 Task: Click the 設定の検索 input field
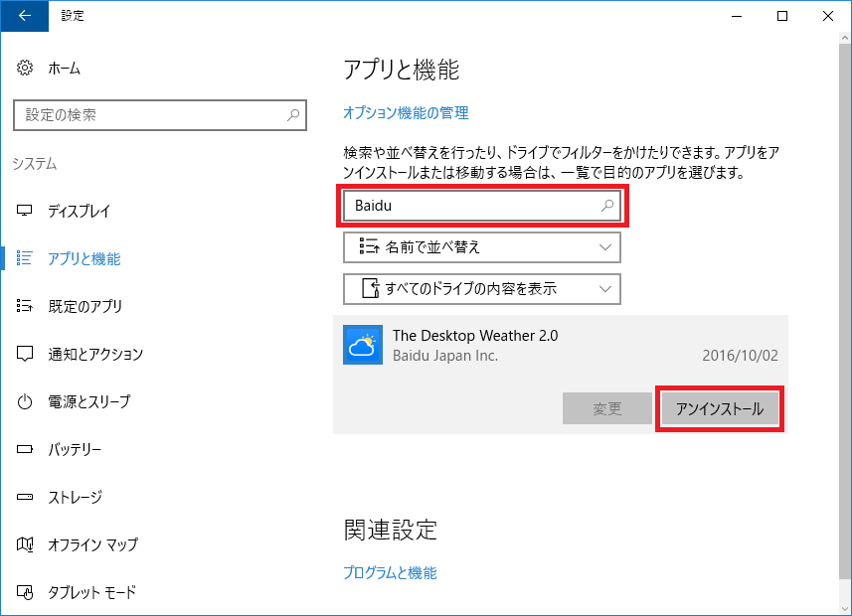(x=160, y=115)
